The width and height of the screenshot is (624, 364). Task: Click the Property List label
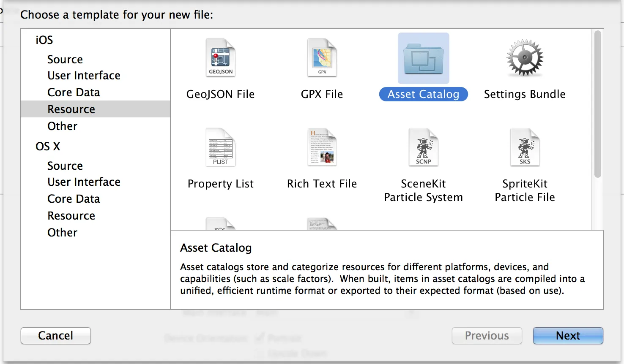coord(221,184)
